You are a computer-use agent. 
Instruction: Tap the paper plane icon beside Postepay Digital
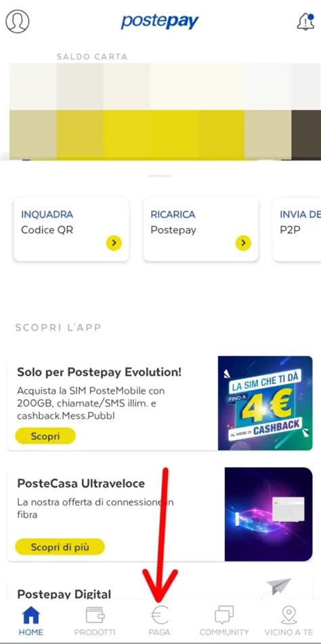[x=278, y=586]
